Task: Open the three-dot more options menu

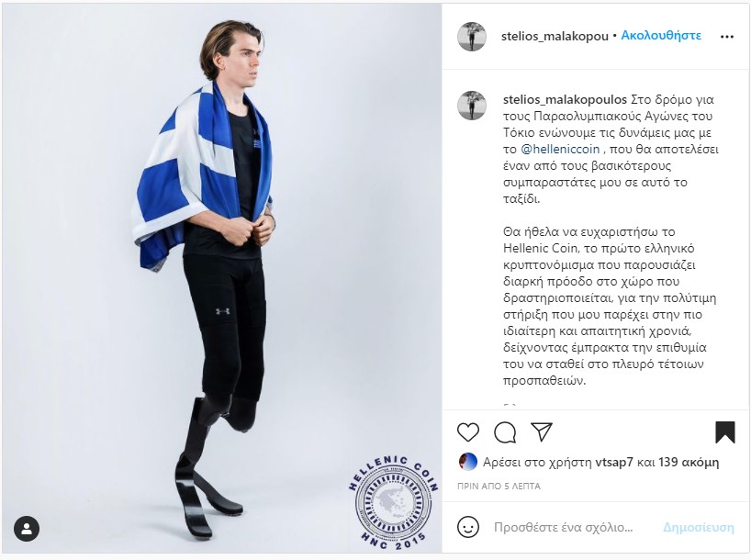Action: [x=727, y=37]
